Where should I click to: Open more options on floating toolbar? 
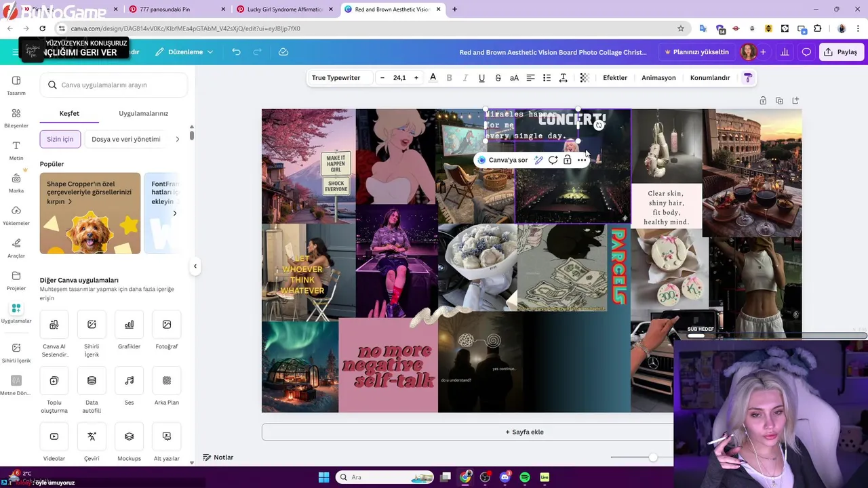click(x=582, y=160)
